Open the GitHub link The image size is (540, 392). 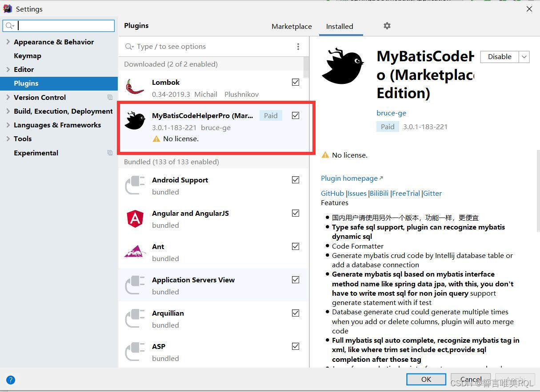[x=332, y=193]
